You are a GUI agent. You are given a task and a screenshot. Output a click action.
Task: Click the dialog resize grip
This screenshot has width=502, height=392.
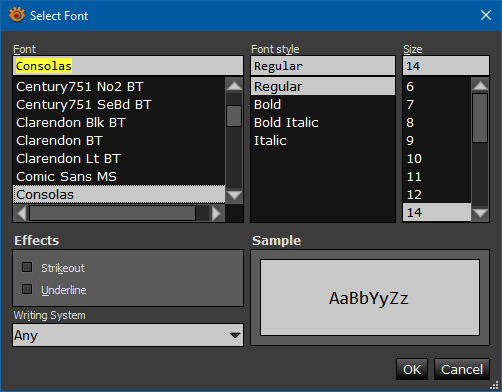495,386
